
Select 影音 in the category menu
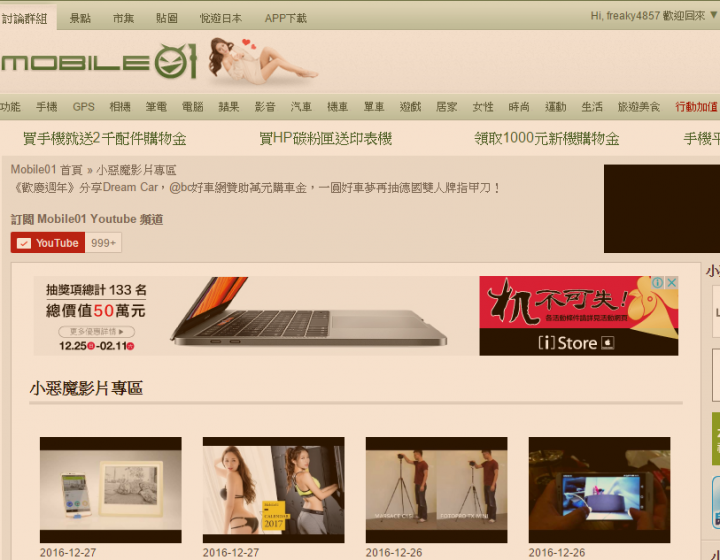[x=265, y=107]
